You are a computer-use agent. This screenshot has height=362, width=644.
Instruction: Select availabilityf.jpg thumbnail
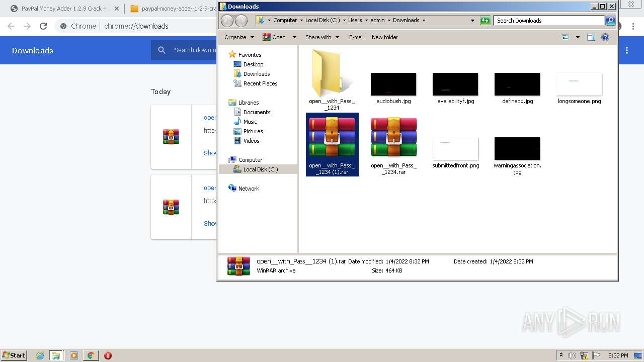tap(455, 84)
